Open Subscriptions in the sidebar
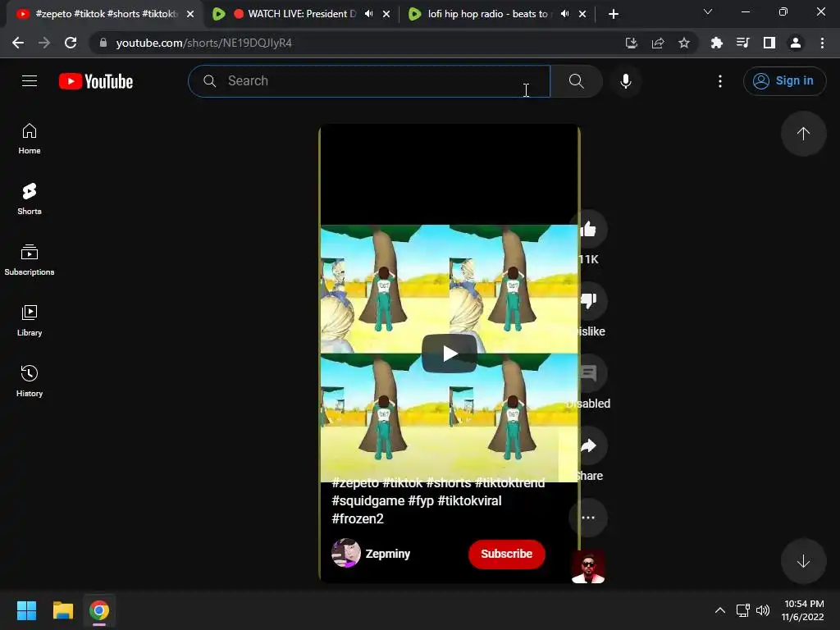 click(30, 260)
